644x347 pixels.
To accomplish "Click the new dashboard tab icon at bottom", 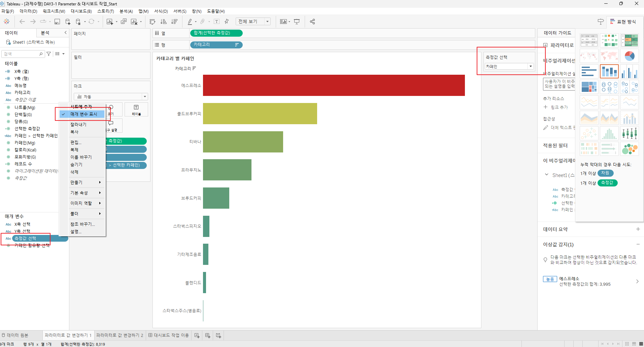I will 208,335.
